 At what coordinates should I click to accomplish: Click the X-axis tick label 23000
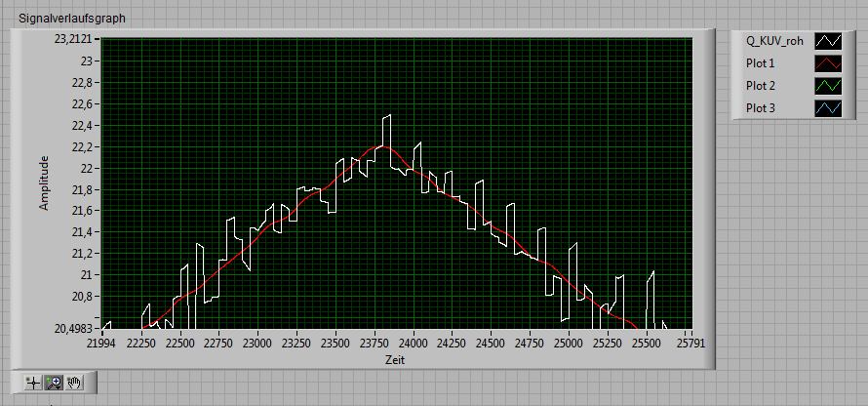[x=258, y=343]
